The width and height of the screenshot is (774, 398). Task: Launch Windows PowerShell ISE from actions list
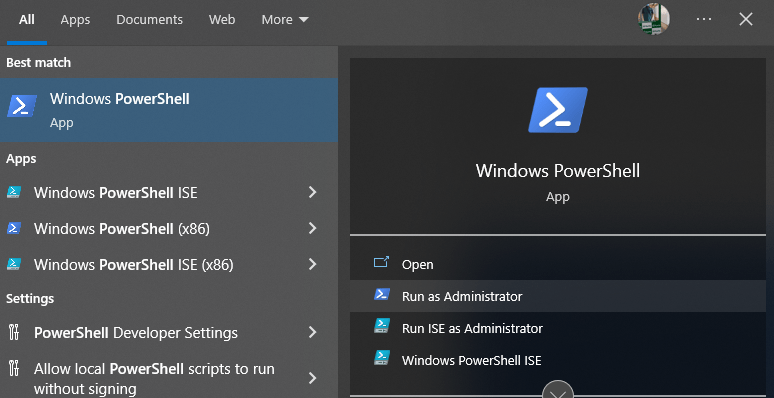coord(558,360)
